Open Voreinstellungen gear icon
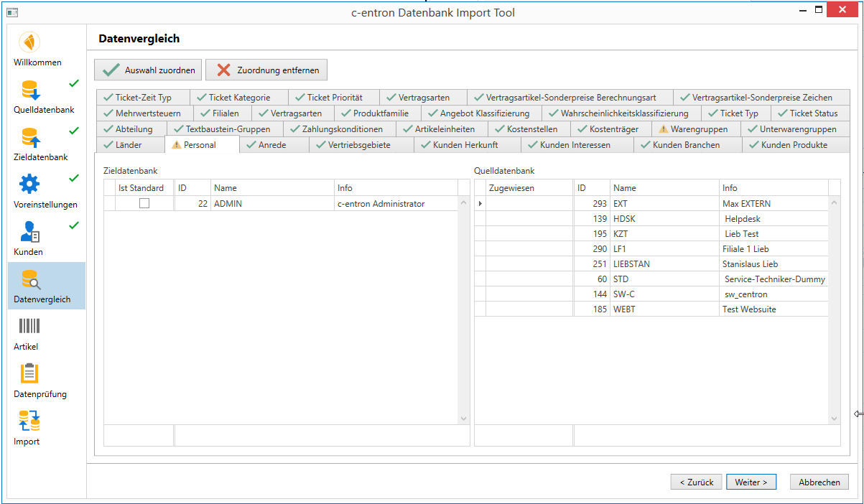Image resolution: width=864 pixels, height=504 pixels. [29, 185]
